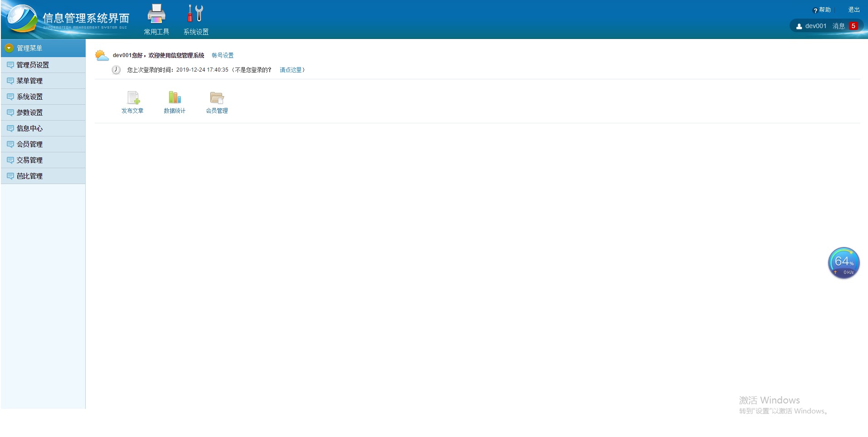
Task: Click the comment icon beside 芭比管理
Action: (x=10, y=176)
